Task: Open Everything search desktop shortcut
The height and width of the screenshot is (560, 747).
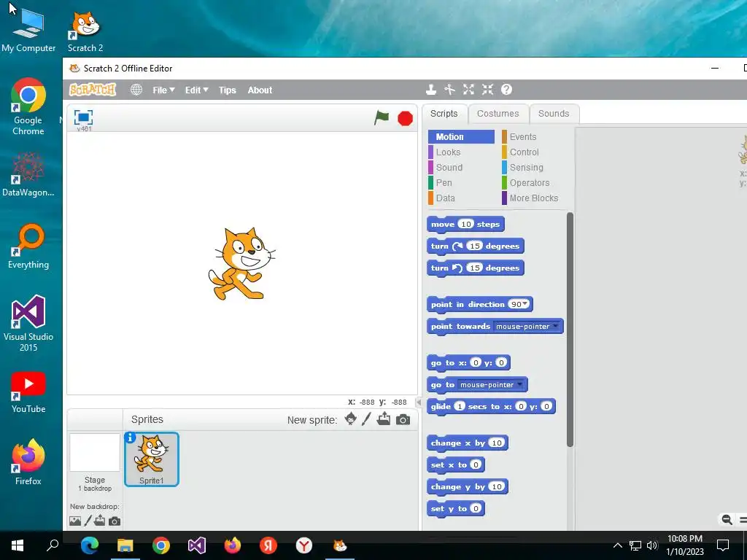Action: coord(28,246)
